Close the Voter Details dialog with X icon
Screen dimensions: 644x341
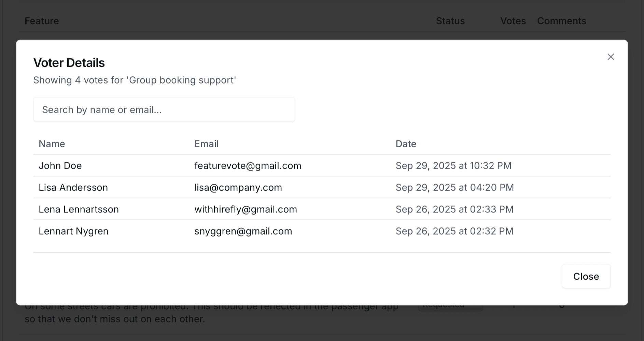click(611, 57)
